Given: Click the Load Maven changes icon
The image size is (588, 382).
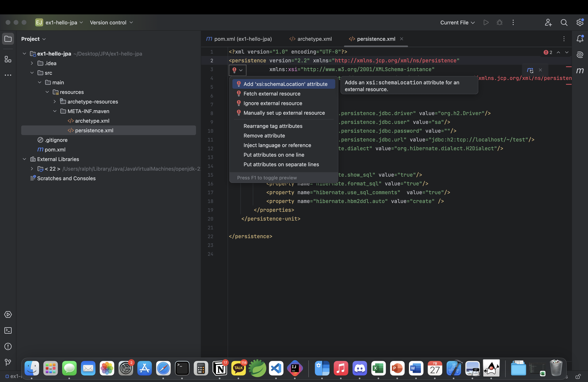Looking at the screenshot, I should (x=530, y=70).
